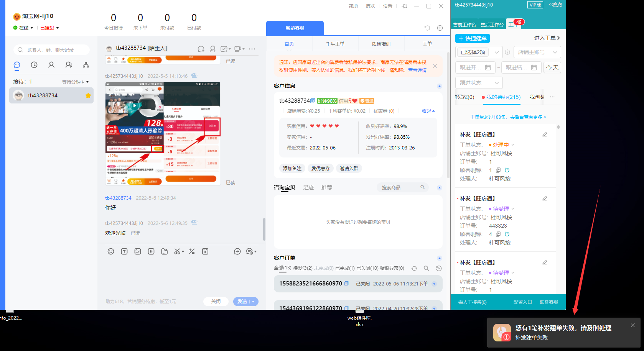Click the 进入工单 link
Screen dimensions: 644x351
click(x=547, y=38)
